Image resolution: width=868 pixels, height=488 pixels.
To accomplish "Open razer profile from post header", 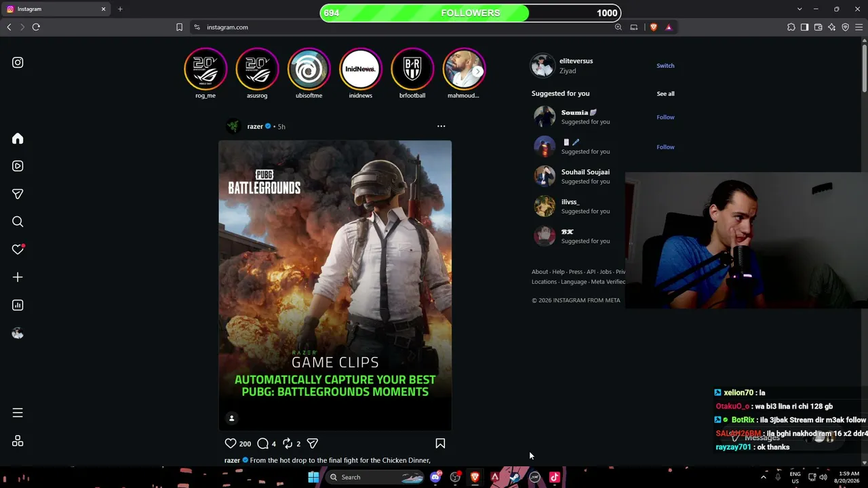I will [255, 126].
